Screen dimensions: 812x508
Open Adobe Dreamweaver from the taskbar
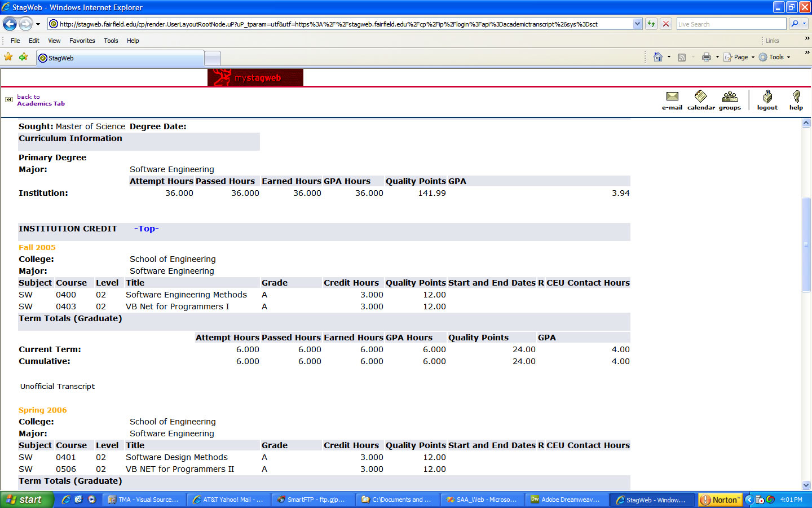566,500
